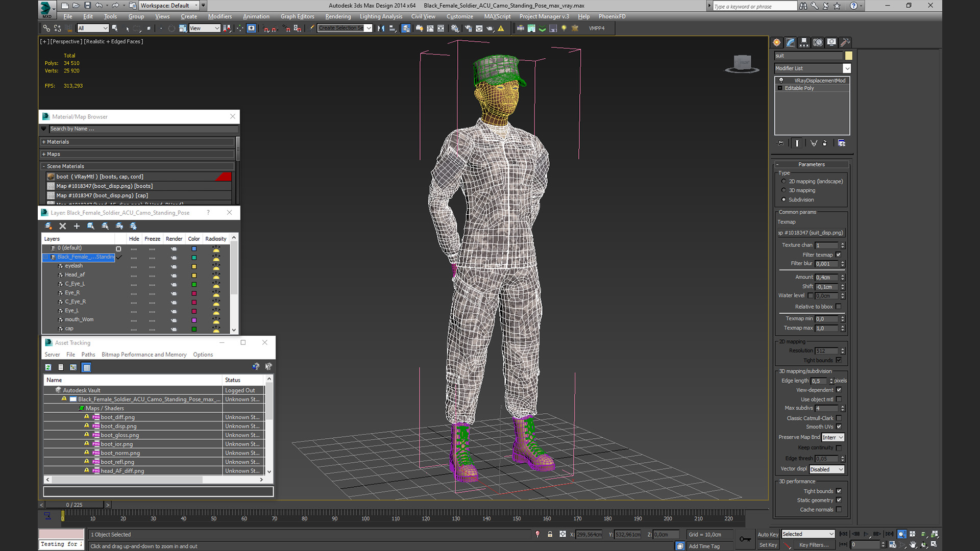
Task: Open the Vector displ Disabled dropdown
Action: 826,469
